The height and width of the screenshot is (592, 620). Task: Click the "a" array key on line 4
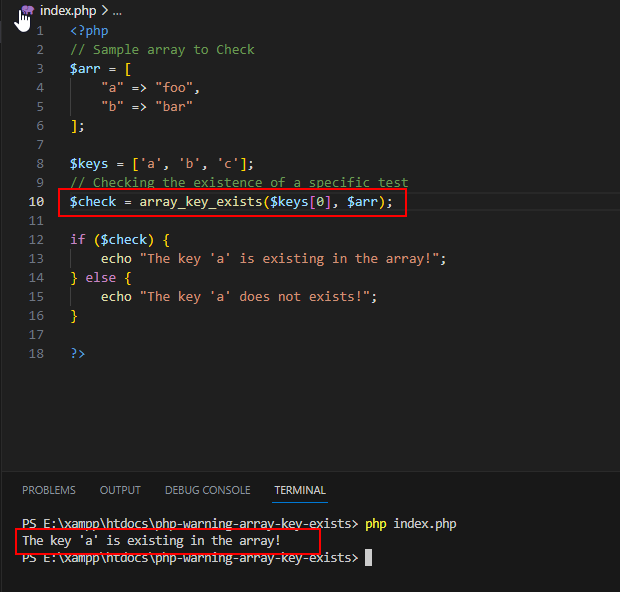pos(113,87)
